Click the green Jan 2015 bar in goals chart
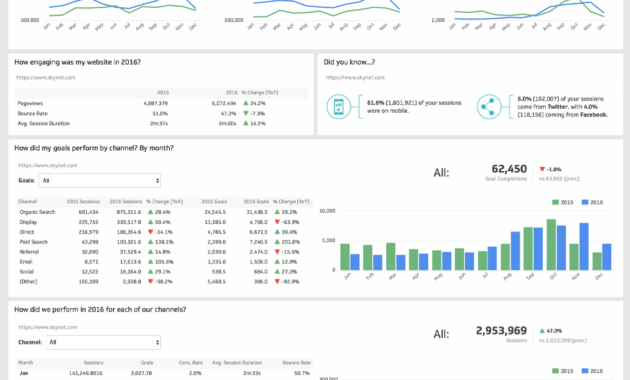 pos(345,257)
